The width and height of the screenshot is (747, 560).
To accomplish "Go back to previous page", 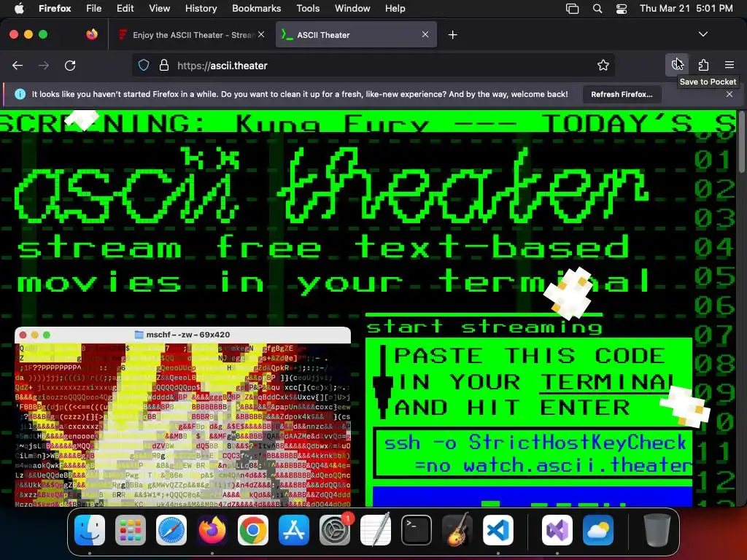I will [x=18, y=65].
